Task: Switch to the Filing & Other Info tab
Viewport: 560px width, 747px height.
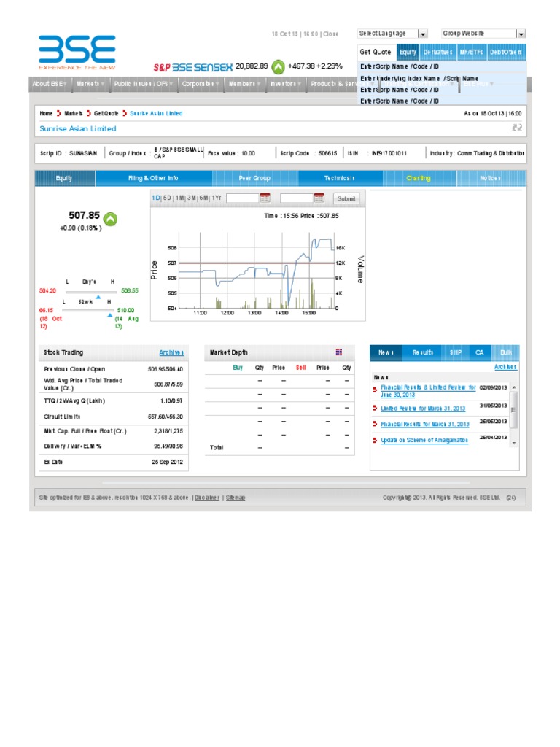Action: 153,178
